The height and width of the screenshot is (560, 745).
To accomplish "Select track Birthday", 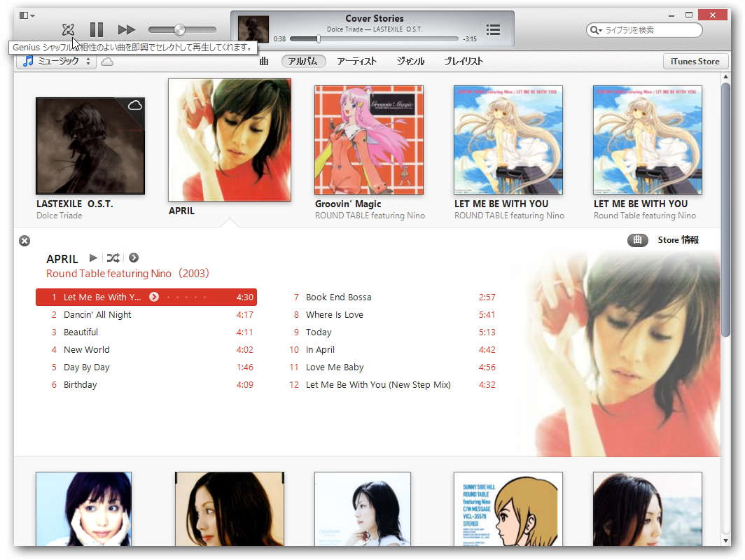I will tap(146, 385).
